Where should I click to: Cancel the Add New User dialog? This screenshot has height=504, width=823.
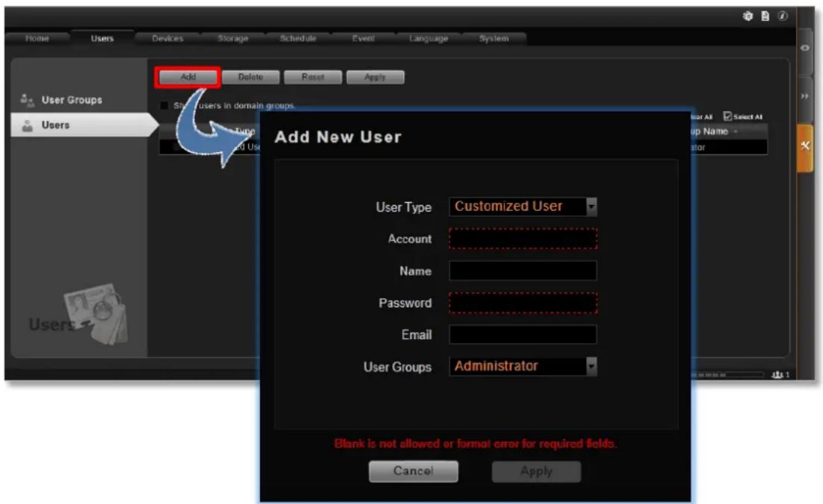click(x=414, y=471)
